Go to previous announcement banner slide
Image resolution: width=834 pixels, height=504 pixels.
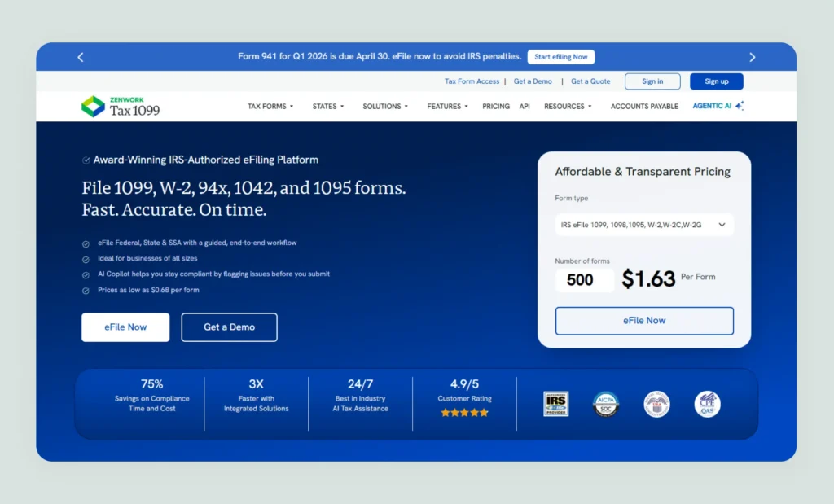point(81,57)
